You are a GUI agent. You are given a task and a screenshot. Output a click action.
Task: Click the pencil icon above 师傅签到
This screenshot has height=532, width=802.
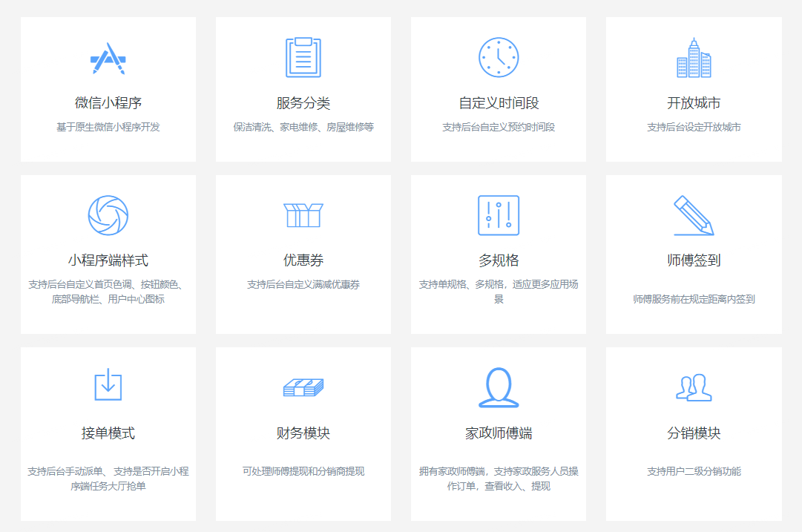click(694, 215)
